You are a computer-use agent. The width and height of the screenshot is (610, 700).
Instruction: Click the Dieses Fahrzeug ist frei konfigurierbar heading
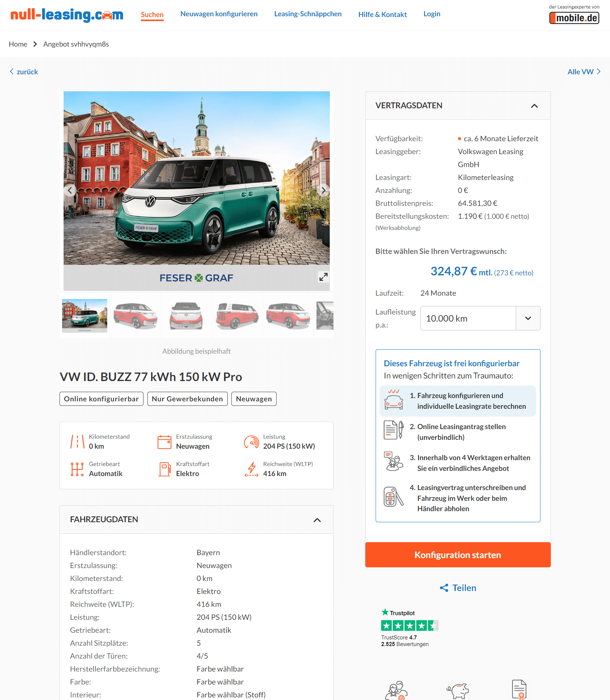click(451, 363)
